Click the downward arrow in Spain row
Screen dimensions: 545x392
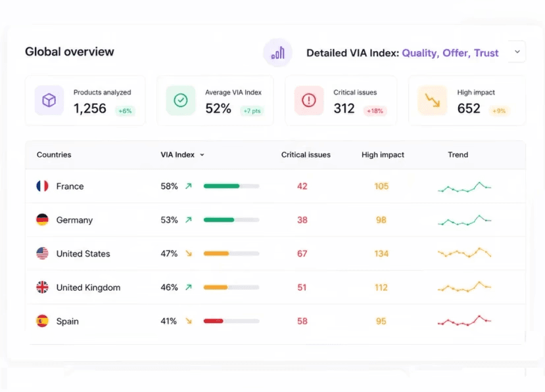point(189,321)
